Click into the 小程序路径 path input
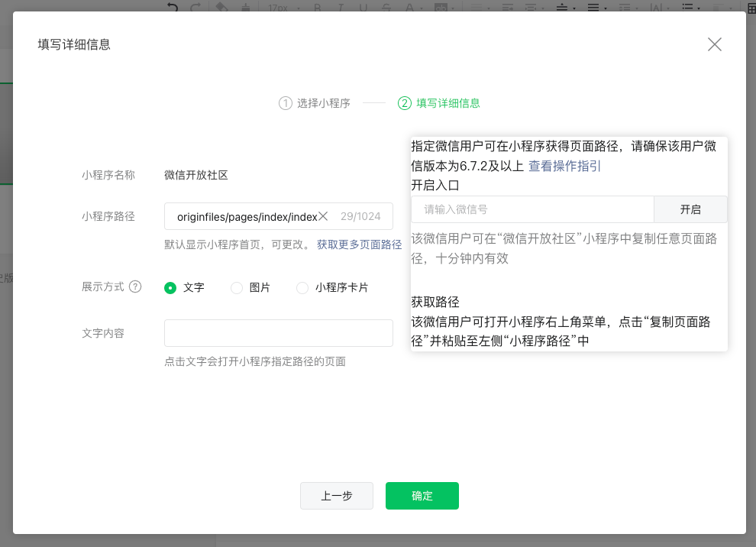Viewport: 756px width, 547px height. [278, 216]
